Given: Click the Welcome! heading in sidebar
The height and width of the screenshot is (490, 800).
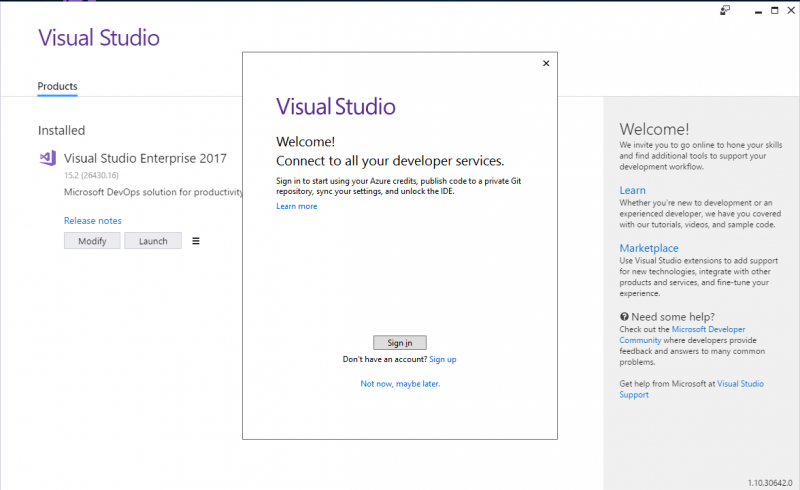Looking at the screenshot, I should pos(654,129).
